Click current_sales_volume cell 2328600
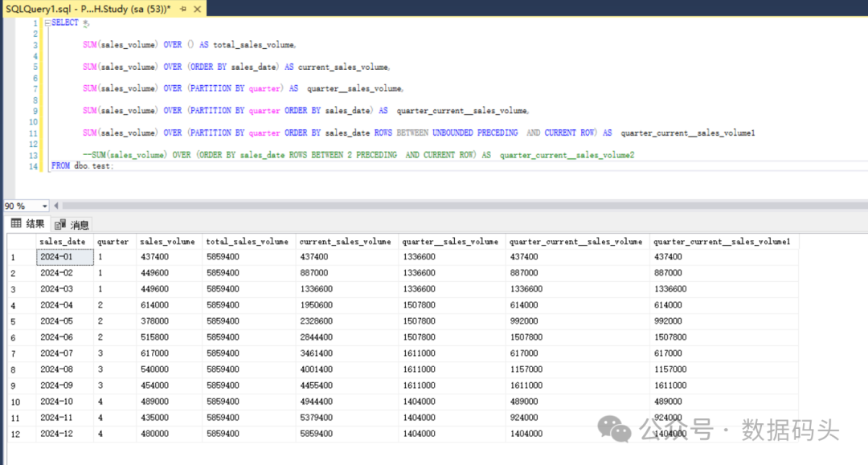Image resolution: width=868 pixels, height=465 pixels. click(x=346, y=321)
